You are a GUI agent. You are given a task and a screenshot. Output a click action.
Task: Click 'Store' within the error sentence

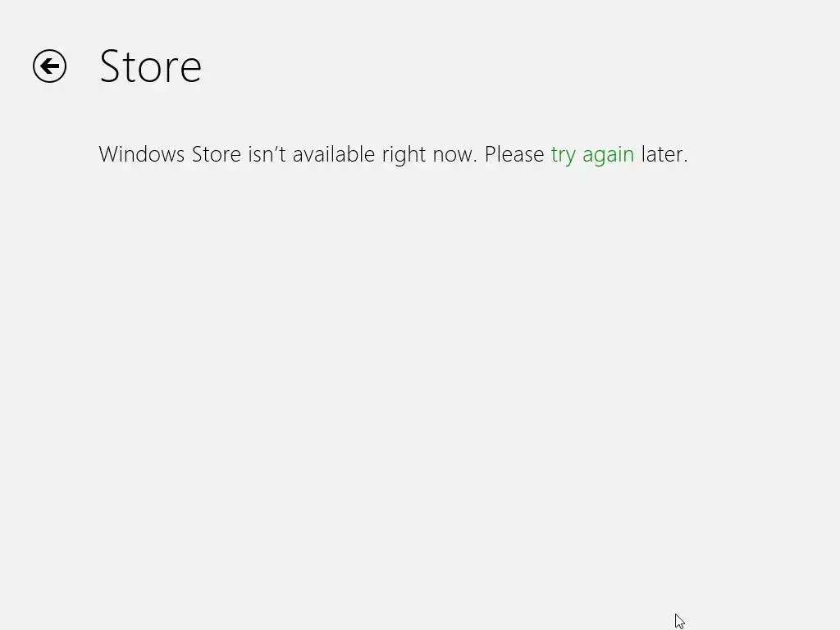point(217,154)
